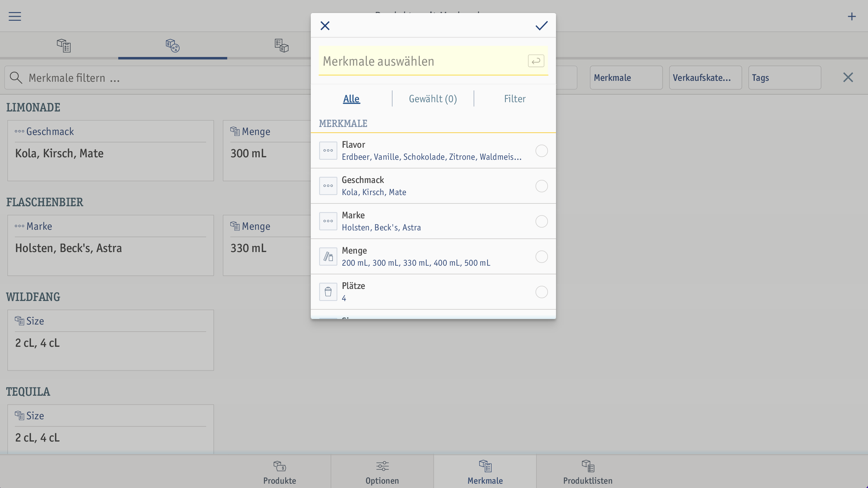Image resolution: width=868 pixels, height=488 pixels.
Task: Open Flaschenbier Marke card
Action: click(111, 245)
